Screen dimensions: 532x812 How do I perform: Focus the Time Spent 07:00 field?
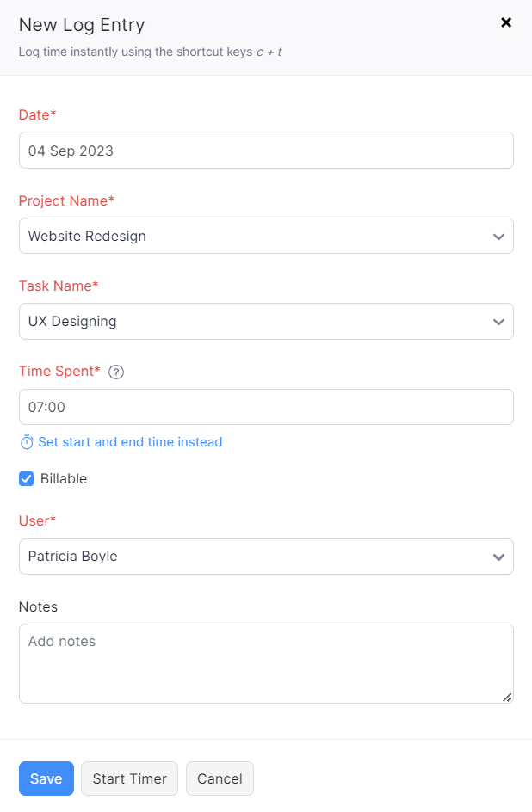coord(266,407)
